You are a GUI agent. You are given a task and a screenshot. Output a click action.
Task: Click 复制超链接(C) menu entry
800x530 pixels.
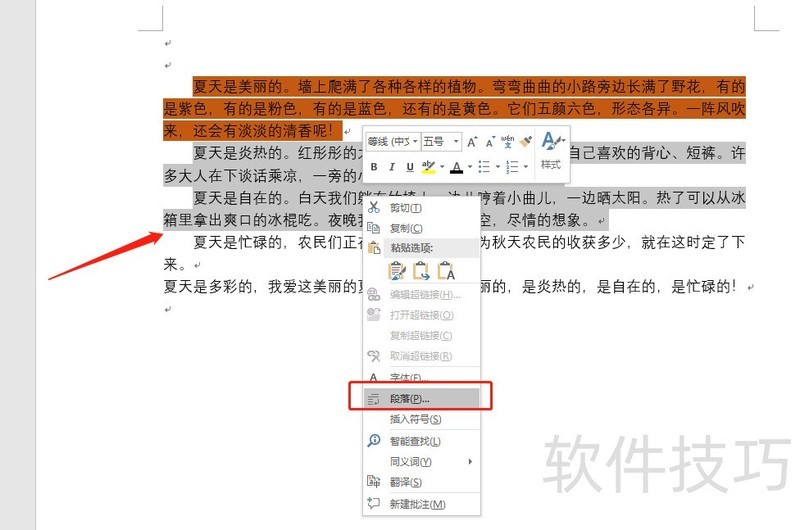(421, 336)
